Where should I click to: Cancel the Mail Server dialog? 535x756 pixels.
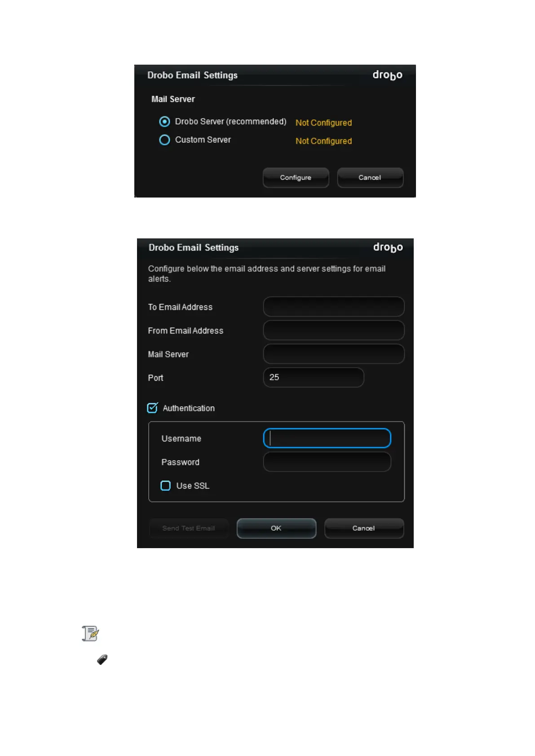(370, 178)
